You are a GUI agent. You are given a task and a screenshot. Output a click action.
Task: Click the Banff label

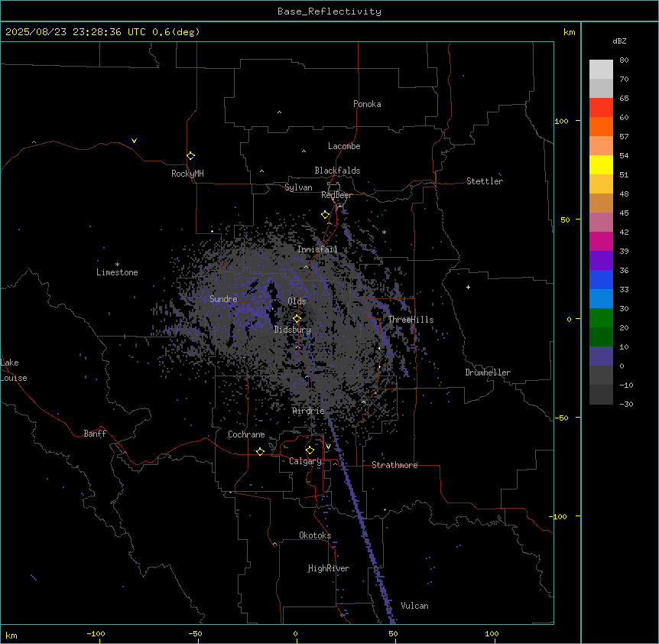95,434
